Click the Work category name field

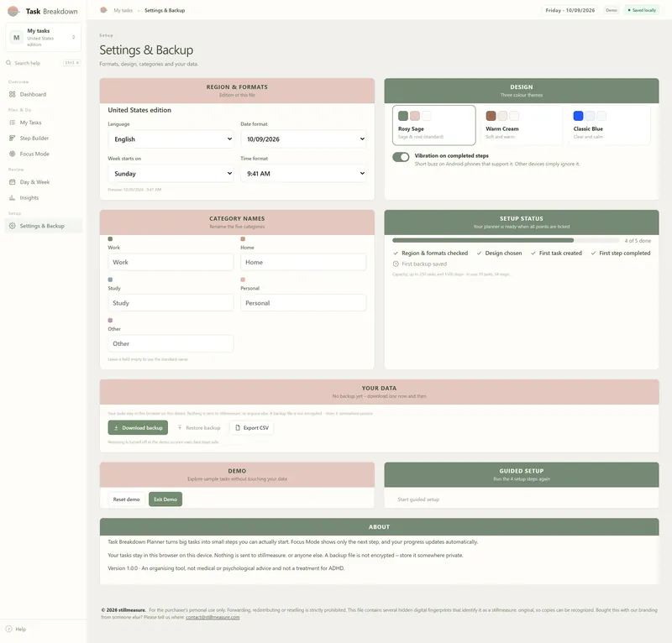(171, 262)
